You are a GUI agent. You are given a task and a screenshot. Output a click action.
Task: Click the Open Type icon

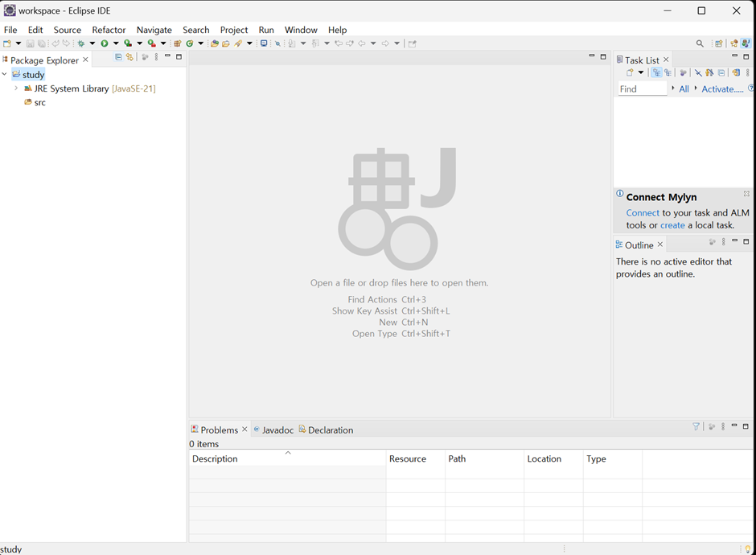click(215, 43)
